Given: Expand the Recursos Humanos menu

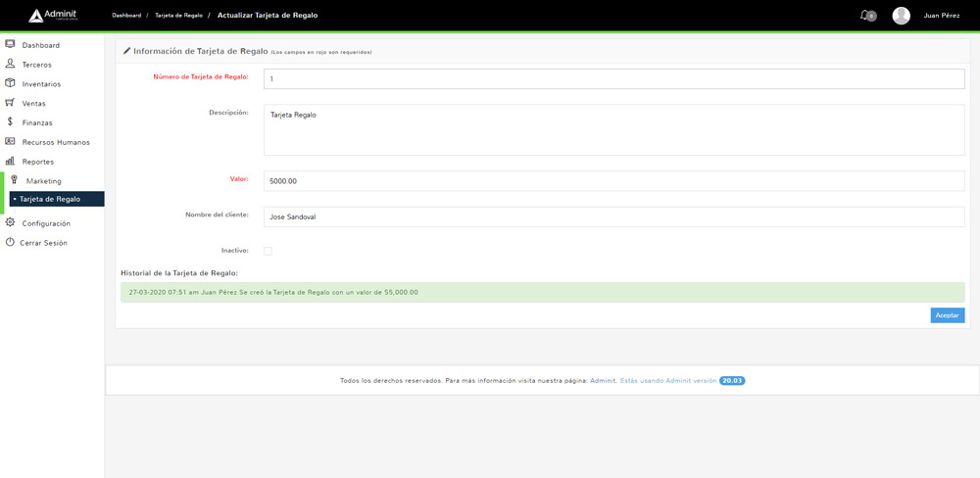Looking at the screenshot, I should [55, 142].
